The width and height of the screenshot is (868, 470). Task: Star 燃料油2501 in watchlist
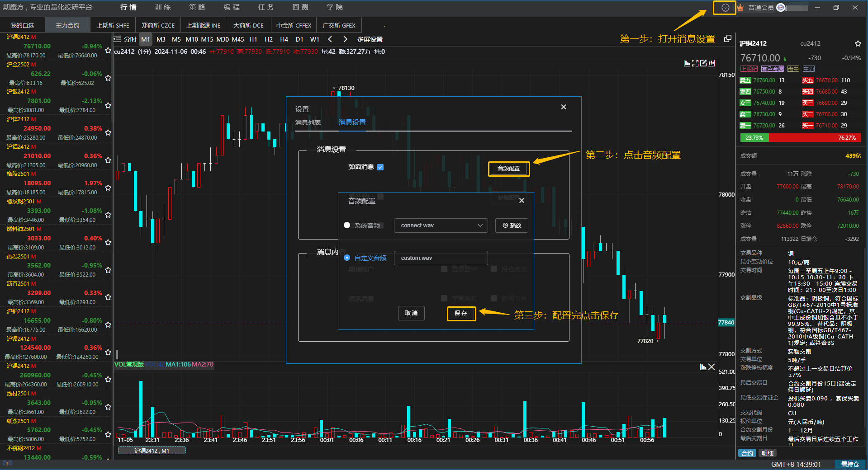click(108, 243)
